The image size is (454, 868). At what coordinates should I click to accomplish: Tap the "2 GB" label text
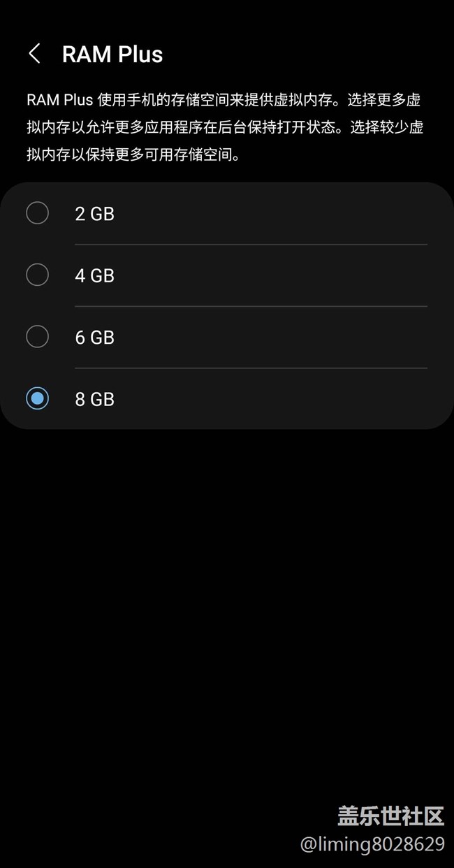(x=94, y=214)
